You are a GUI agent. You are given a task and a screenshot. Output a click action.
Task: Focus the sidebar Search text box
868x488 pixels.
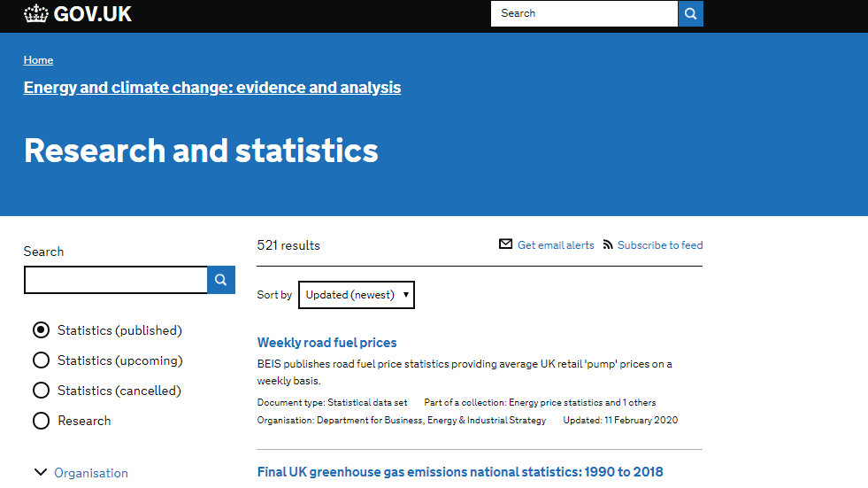[x=116, y=280]
